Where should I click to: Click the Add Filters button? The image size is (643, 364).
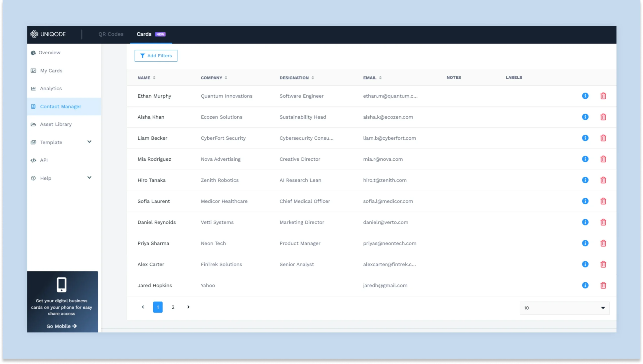pyautogui.click(x=156, y=56)
